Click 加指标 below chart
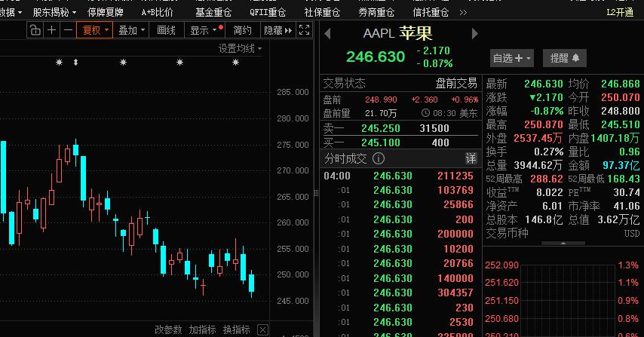 pyautogui.click(x=203, y=329)
